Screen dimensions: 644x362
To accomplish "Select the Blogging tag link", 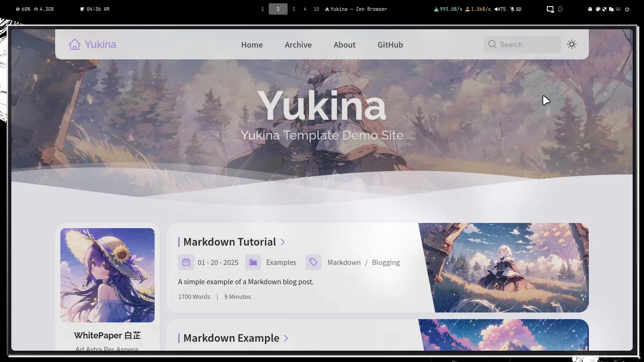I will [386, 263].
